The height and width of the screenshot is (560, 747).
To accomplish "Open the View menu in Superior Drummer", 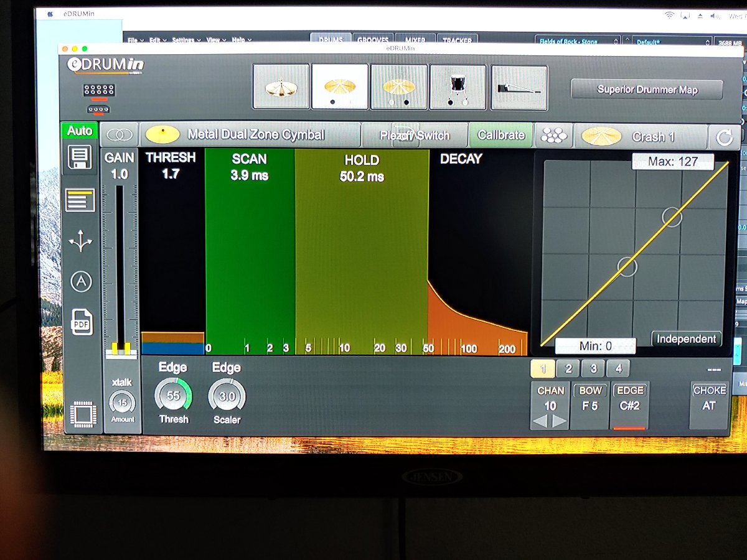I will point(215,40).
